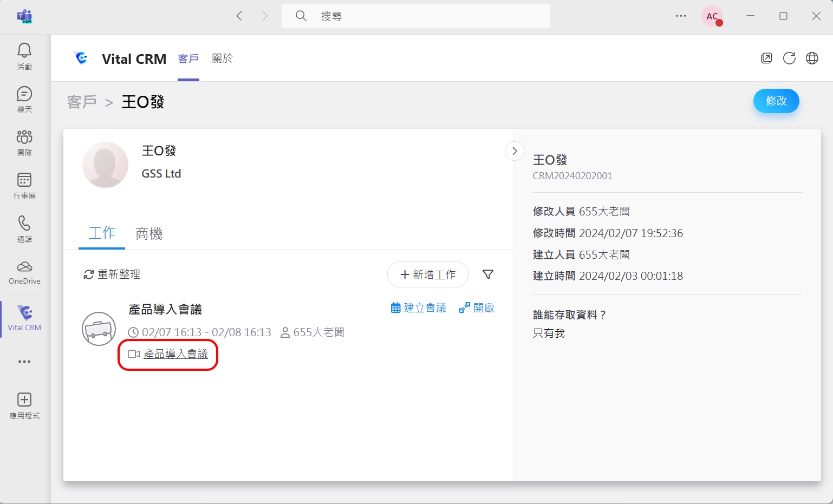Open the 通話 phone icon
833x504 pixels.
24,224
